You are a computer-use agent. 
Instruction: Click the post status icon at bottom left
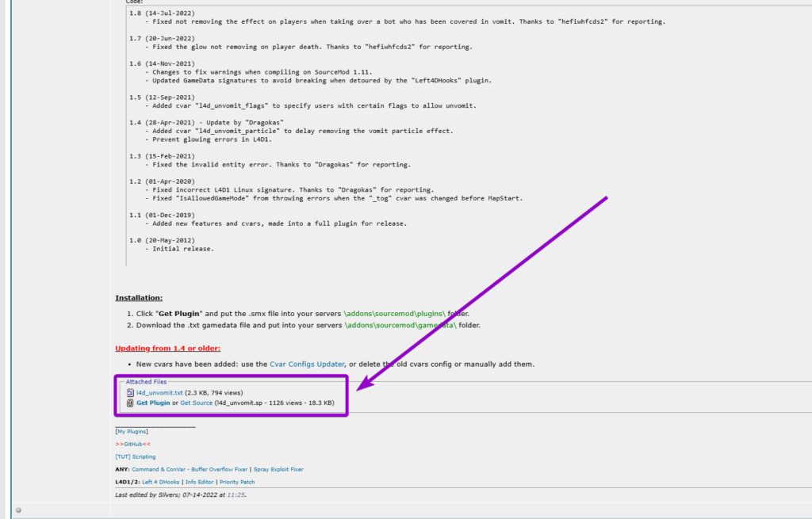click(18, 511)
